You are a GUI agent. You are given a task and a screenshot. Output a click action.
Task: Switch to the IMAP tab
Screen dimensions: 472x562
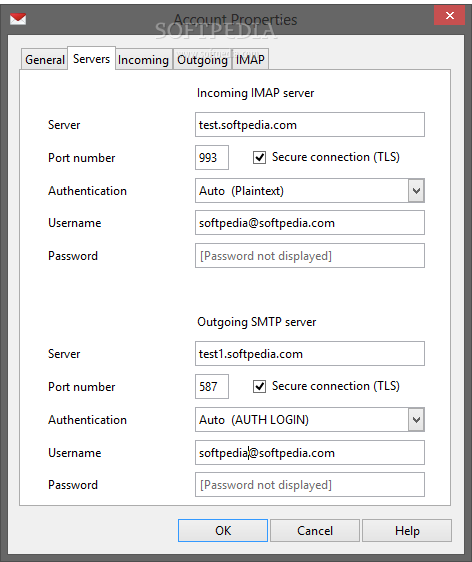pos(250,59)
